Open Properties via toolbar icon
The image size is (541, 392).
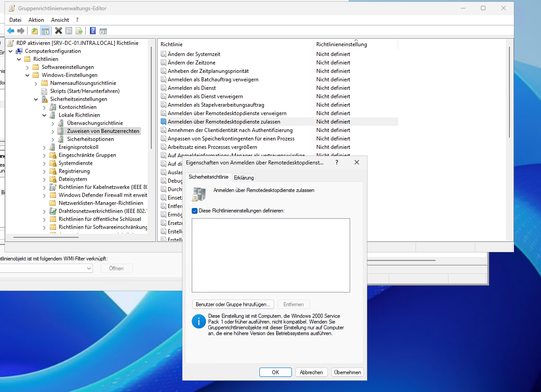click(69, 31)
